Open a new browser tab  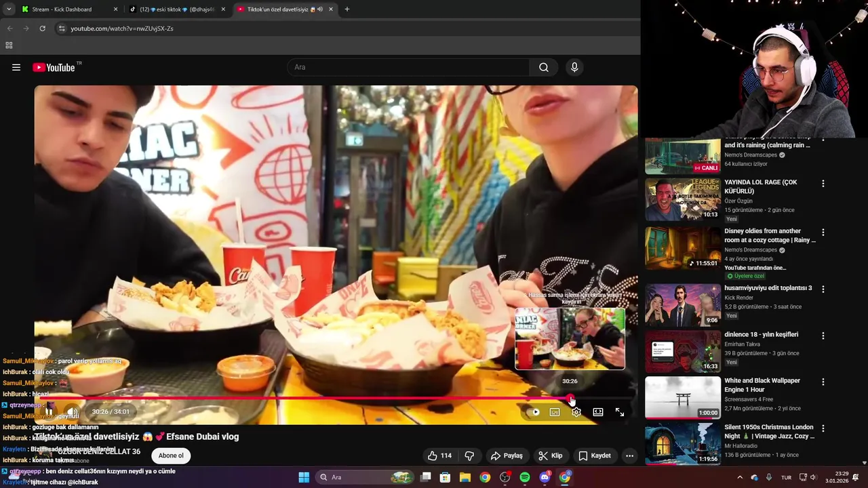[347, 9]
